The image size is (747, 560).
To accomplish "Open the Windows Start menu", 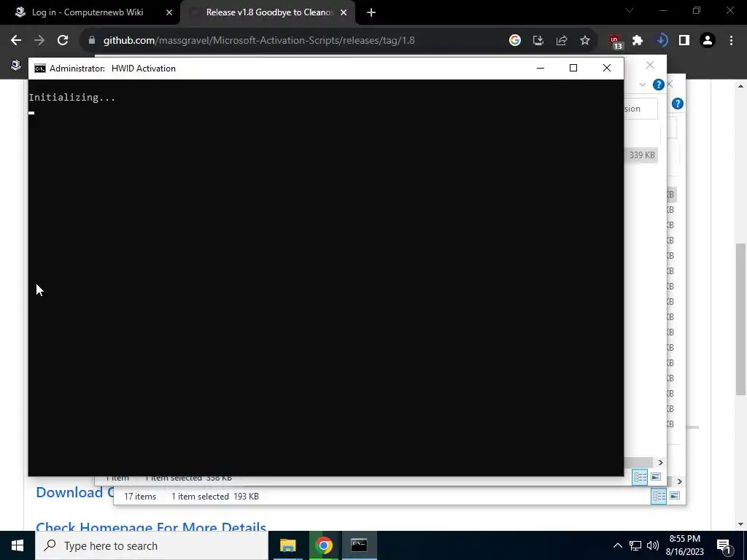I will (x=18, y=545).
